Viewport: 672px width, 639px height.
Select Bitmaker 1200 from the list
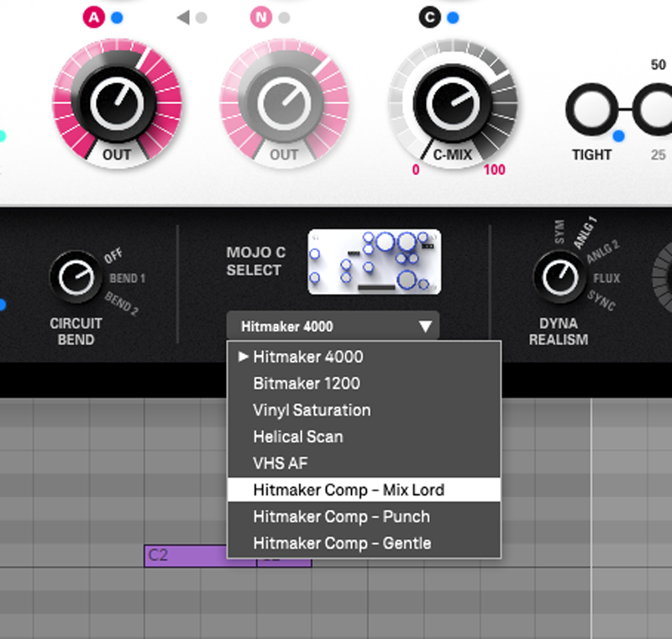(364, 383)
